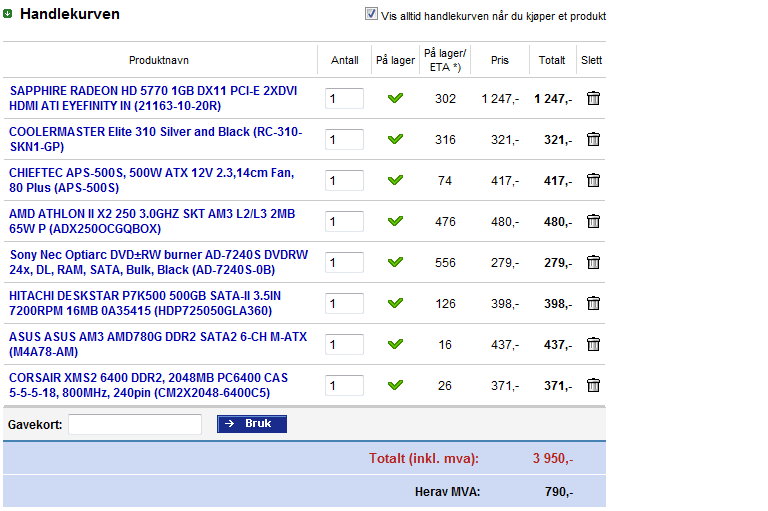View AMD ATHLON II X2 250 product
768x511 pixels.
[152, 221]
